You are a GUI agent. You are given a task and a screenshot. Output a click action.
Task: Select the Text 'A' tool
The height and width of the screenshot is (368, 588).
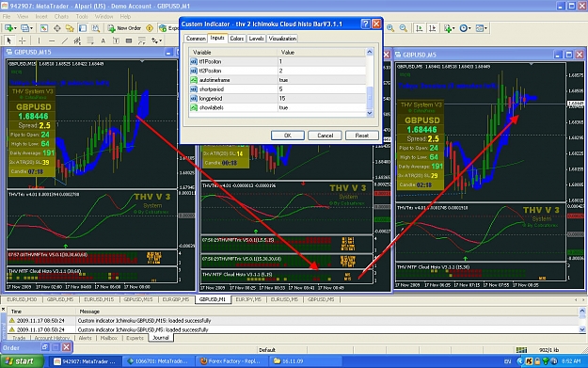tap(103, 40)
